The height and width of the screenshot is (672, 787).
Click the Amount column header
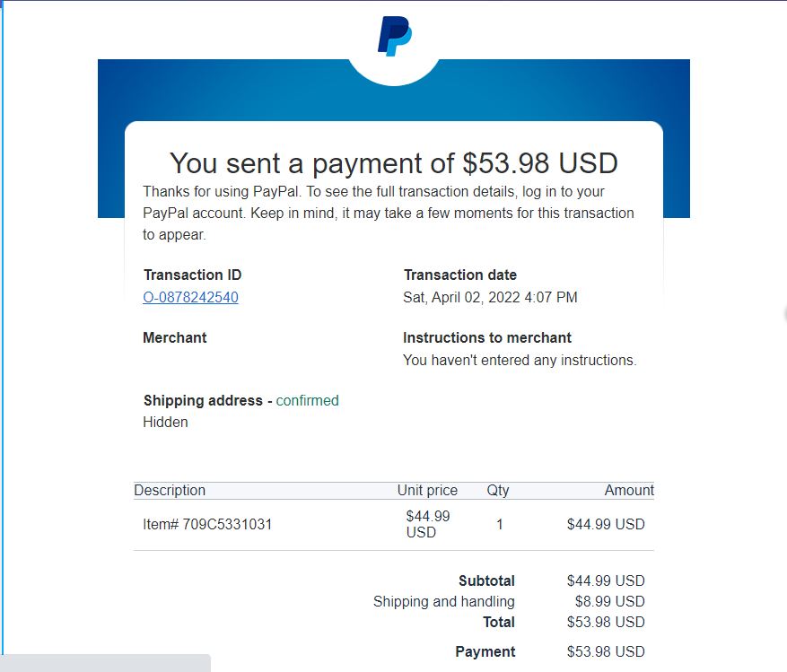pyautogui.click(x=629, y=491)
